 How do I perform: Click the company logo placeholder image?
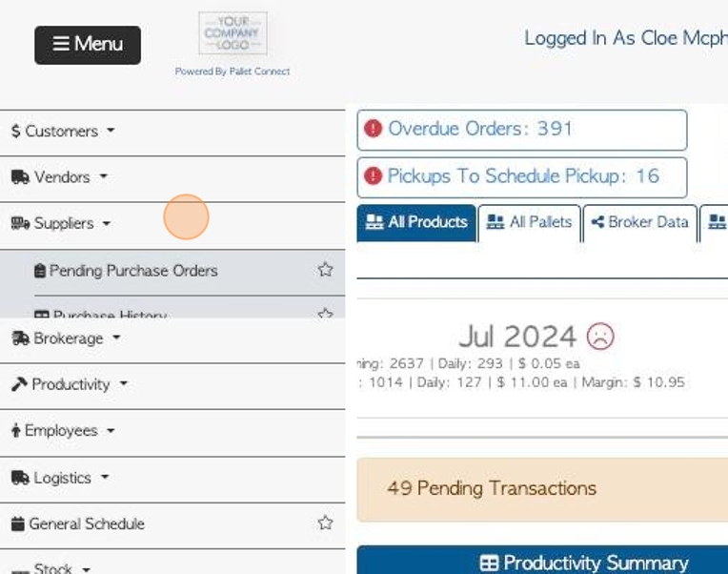pos(233,33)
